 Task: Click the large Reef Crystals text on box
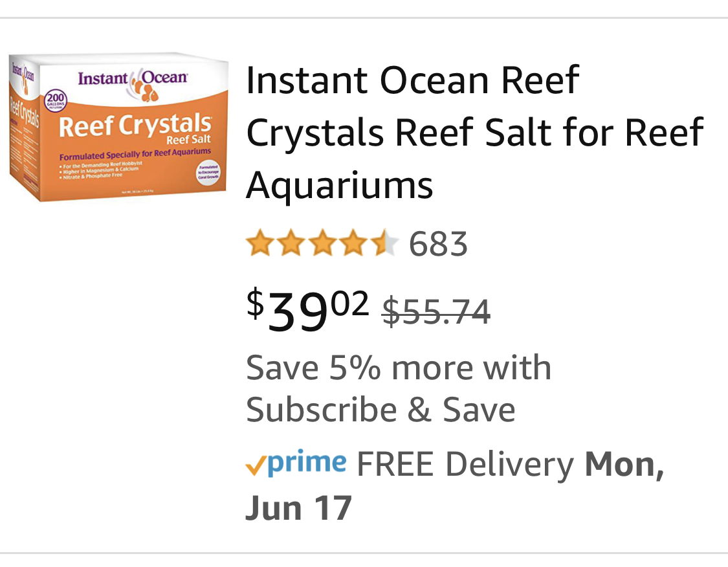[x=135, y=126]
